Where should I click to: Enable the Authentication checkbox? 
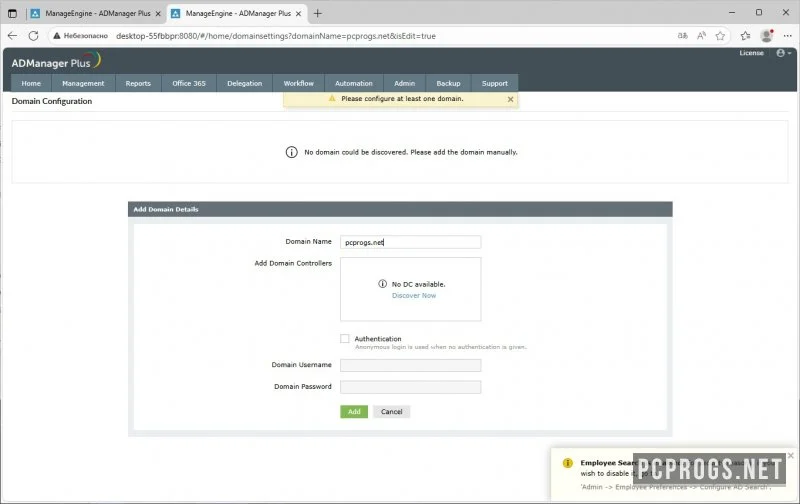pos(345,339)
